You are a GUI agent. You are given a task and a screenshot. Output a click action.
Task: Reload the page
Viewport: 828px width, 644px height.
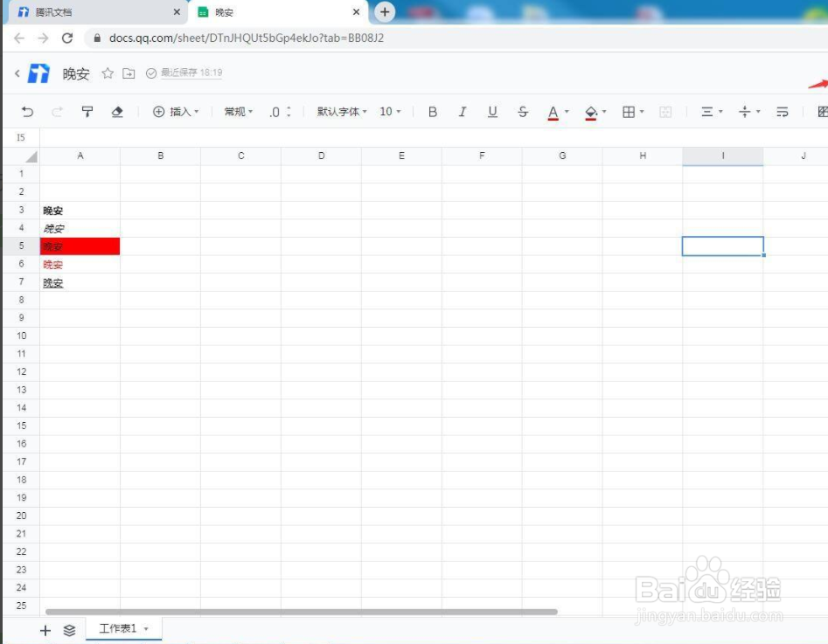(x=67, y=38)
